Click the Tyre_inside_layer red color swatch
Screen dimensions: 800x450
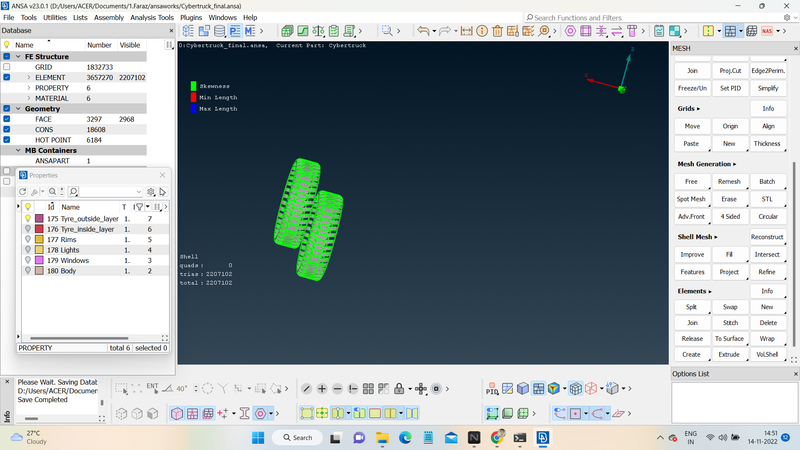click(39, 229)
